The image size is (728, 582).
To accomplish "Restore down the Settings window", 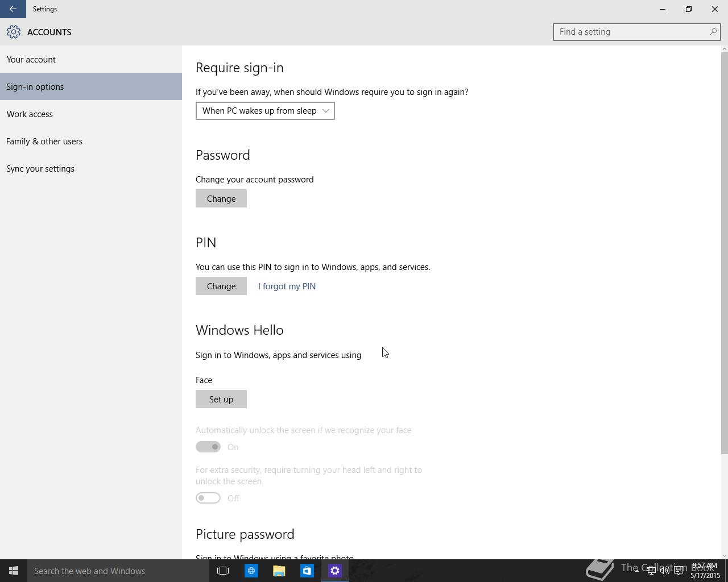I will click(689, 9).
